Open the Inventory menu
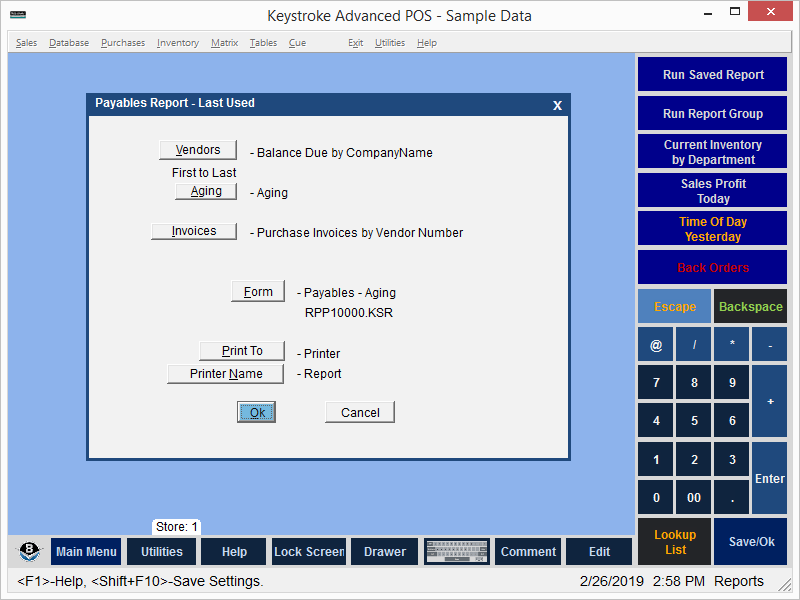This screenshot has height=600, width=800. click(178, 43)
